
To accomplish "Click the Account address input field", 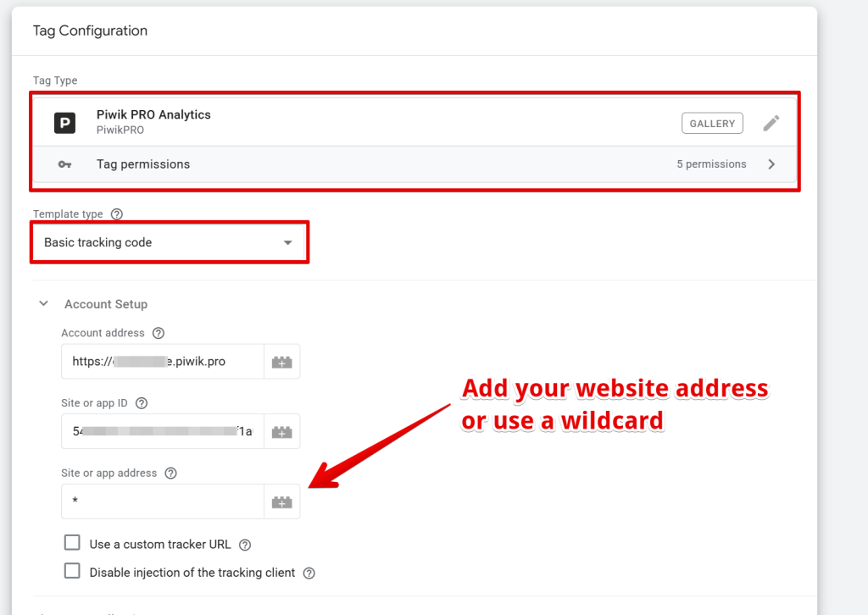I will 163,362.
